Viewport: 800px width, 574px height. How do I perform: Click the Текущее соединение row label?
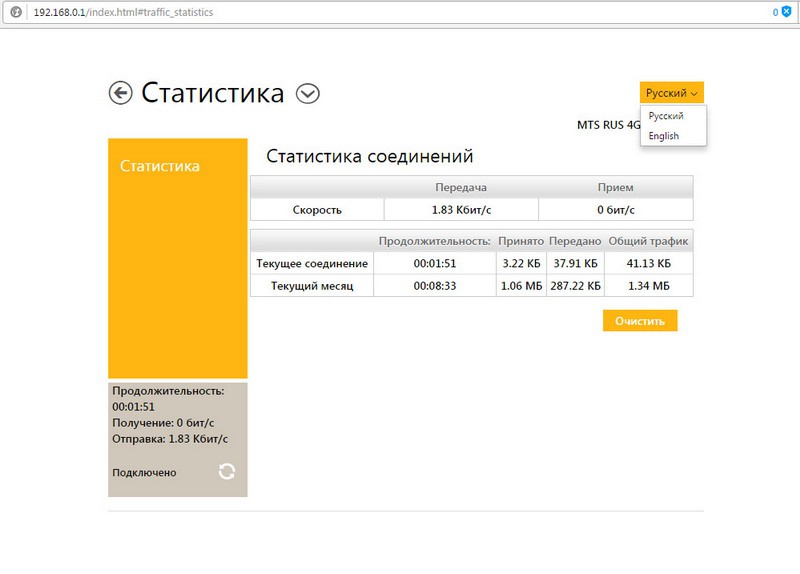(x=312, y=263)
